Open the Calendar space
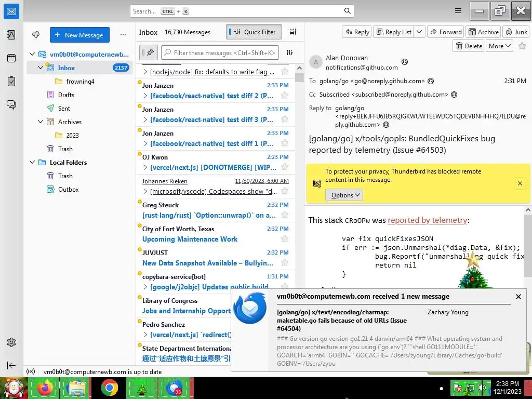The width and height of the screenshot is (532, 399). (x=11, y=58)
